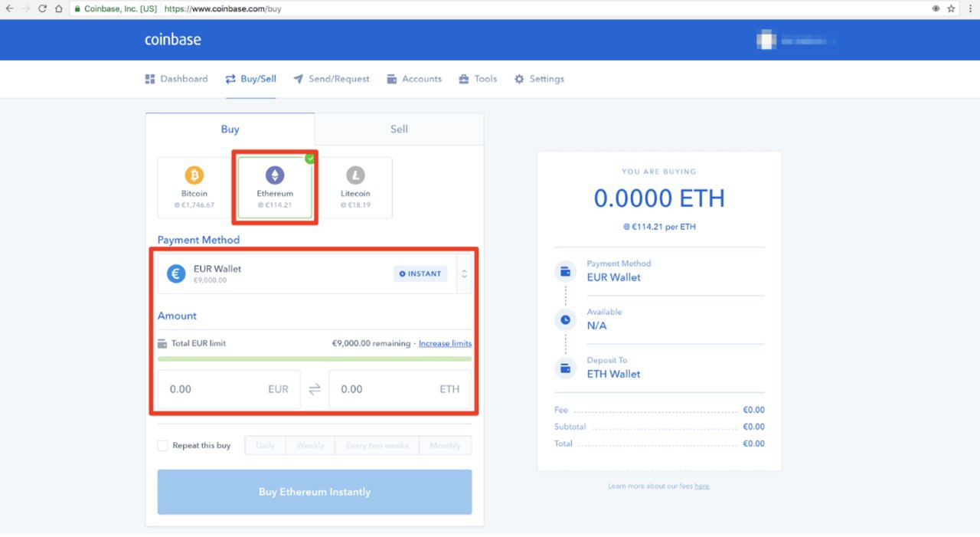Reload the page with the refresh icon
The height and width of the screenshot is (537, 980).
tap(42, 8)
